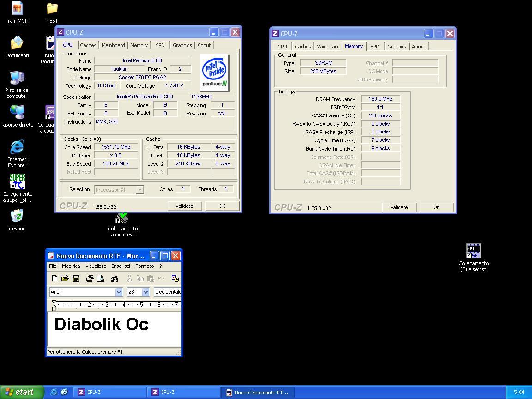Click OK in left CPU-Z window
This screenshot has height=399, width=532.
pyautogui.click(x=222, y=206)
